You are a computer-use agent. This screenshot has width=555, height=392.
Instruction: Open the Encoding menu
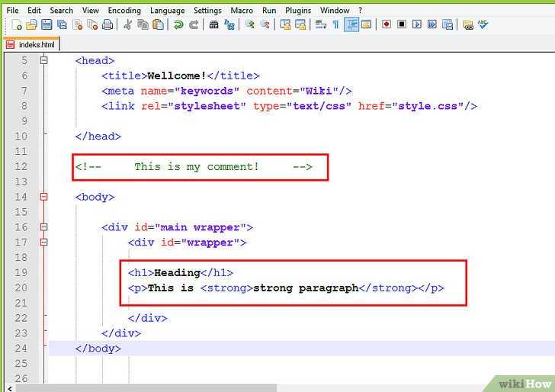tap(124, 11)
